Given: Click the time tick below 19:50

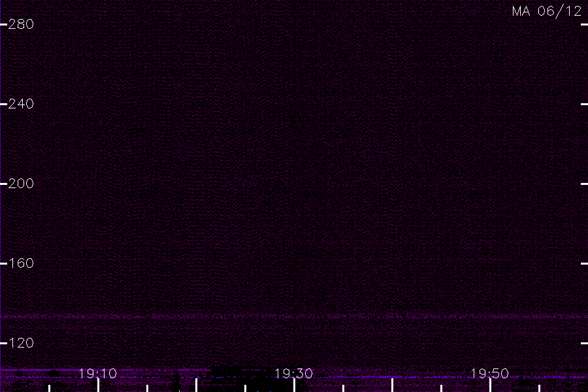Looking at the screenshot, I should click(x=490, y=385).
